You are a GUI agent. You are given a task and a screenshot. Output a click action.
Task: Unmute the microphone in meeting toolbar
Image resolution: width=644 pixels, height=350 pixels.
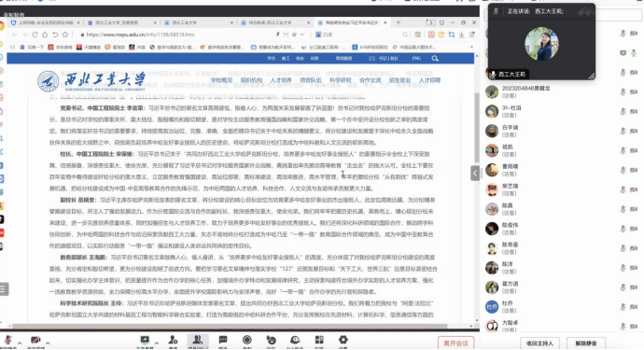pyautogui.click(x=7, y=340)
